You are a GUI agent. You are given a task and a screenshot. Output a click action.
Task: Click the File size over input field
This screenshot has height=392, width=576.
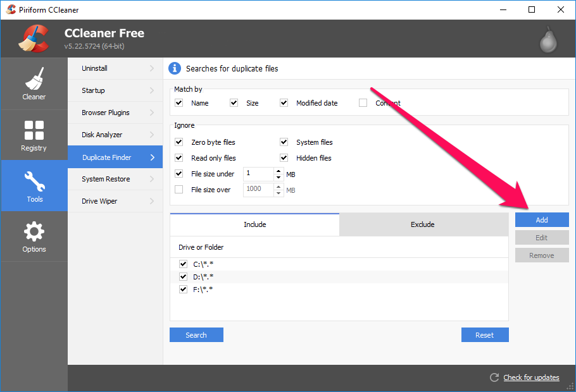(x=259, y=190)
